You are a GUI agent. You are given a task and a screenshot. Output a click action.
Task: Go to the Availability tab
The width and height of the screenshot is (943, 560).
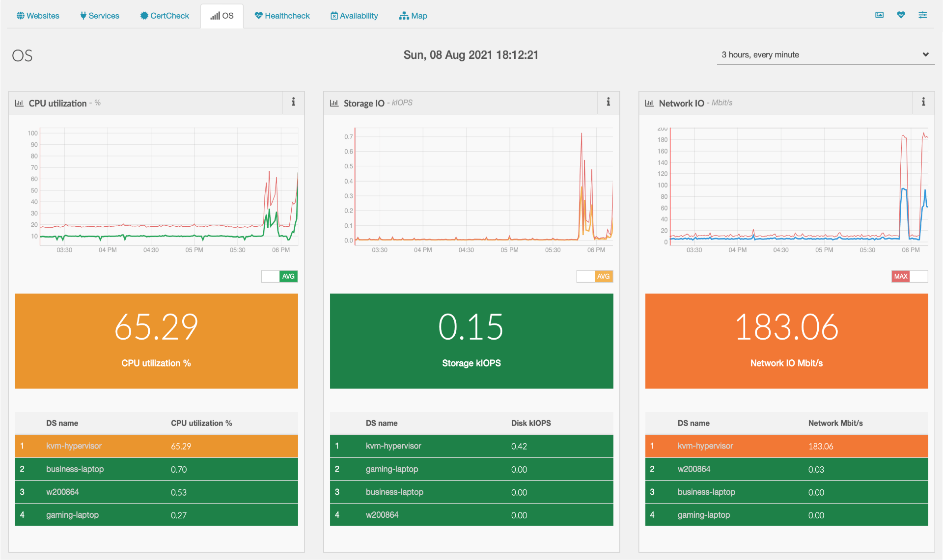pos(354,16)
